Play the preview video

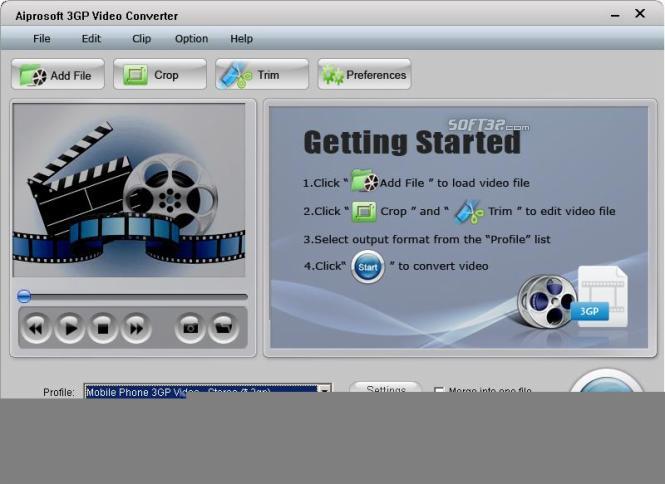pyautogui.click(x=70, y=328)
